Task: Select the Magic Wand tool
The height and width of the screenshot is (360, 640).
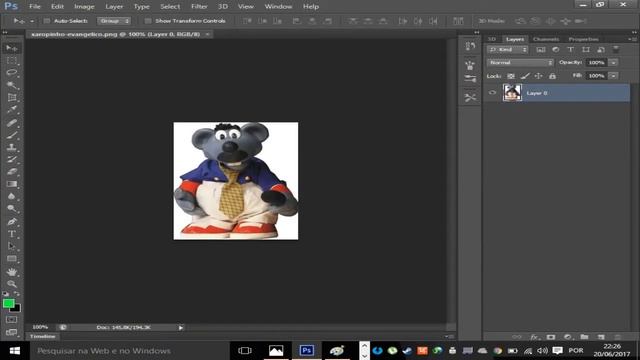Action: (12, 85)
